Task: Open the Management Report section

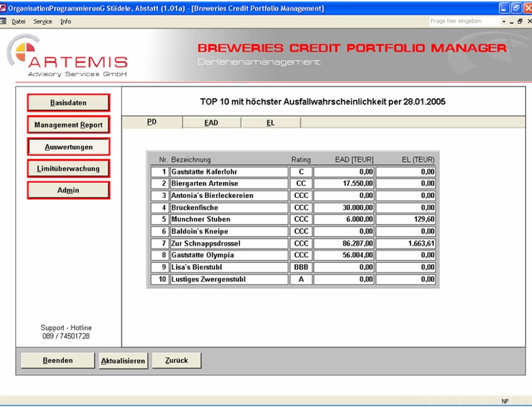Action: tap(69, 125)
